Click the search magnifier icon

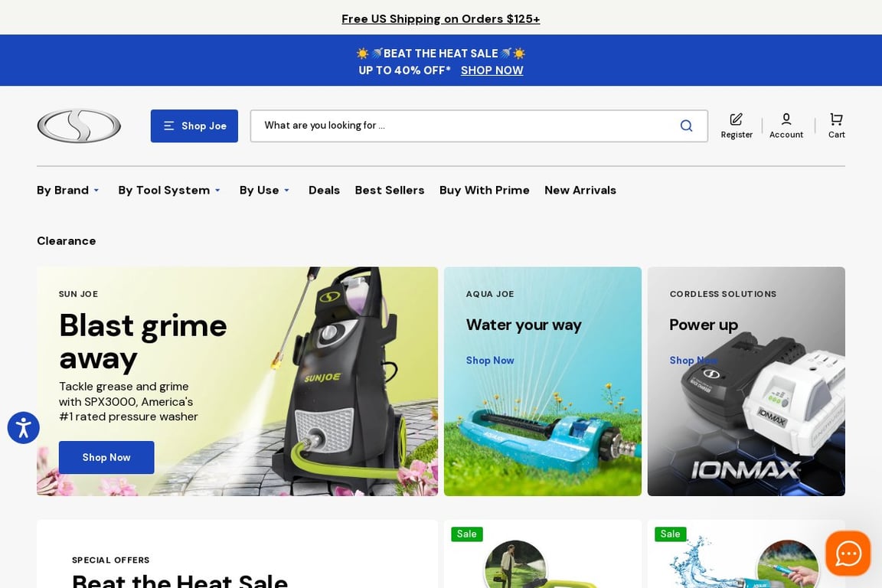[686, 126]
